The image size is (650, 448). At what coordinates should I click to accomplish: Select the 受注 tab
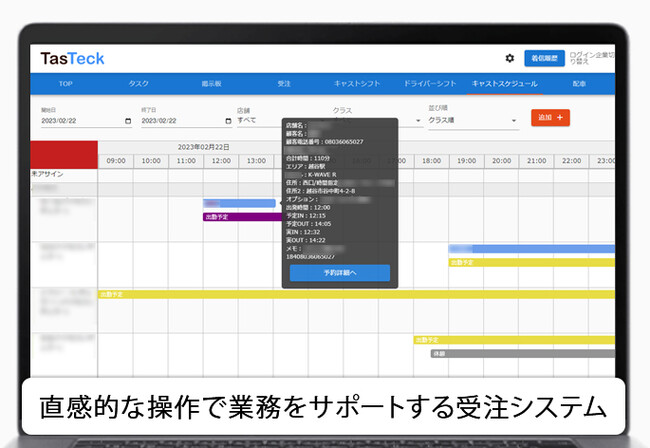(x=285, y=85)
